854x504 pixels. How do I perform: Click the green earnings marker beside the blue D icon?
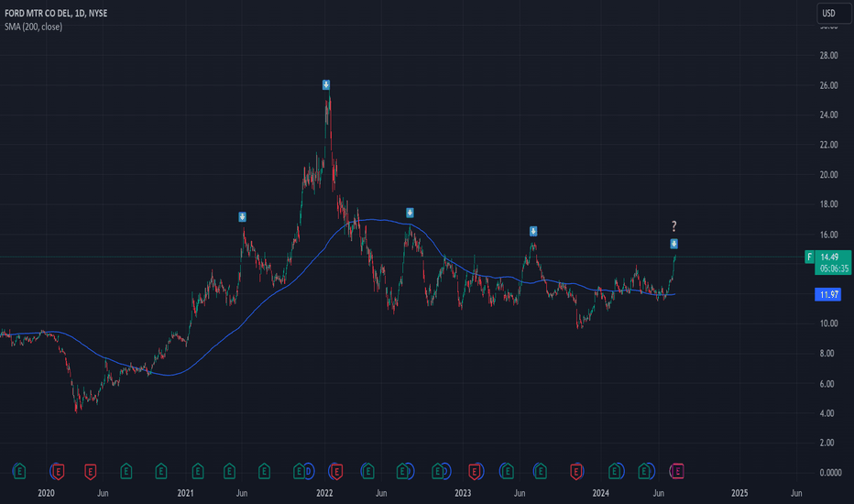[x=299, y=471]
